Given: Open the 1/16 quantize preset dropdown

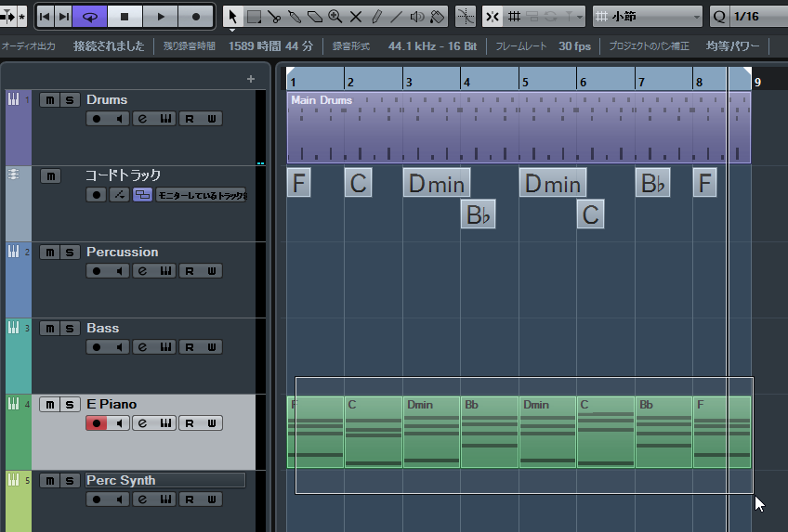Looking at the screenshot, I should [749, 17].
